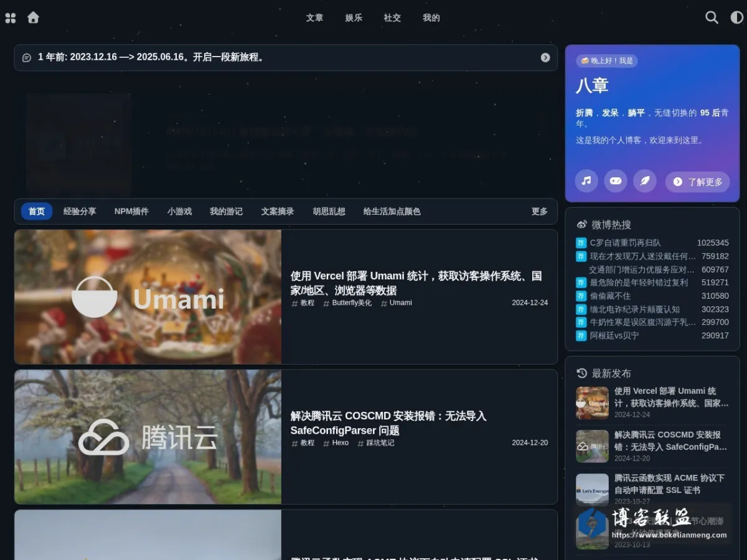Click the hot count 1025345
This screenshot has width=747, height=560.
coord(713,243)
